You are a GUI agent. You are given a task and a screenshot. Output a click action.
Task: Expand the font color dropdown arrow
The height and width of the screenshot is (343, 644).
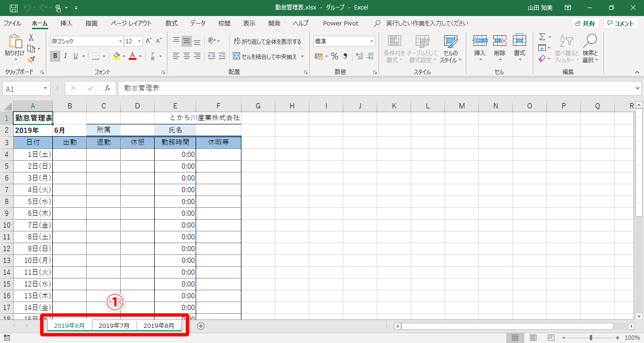click(140, 57)
